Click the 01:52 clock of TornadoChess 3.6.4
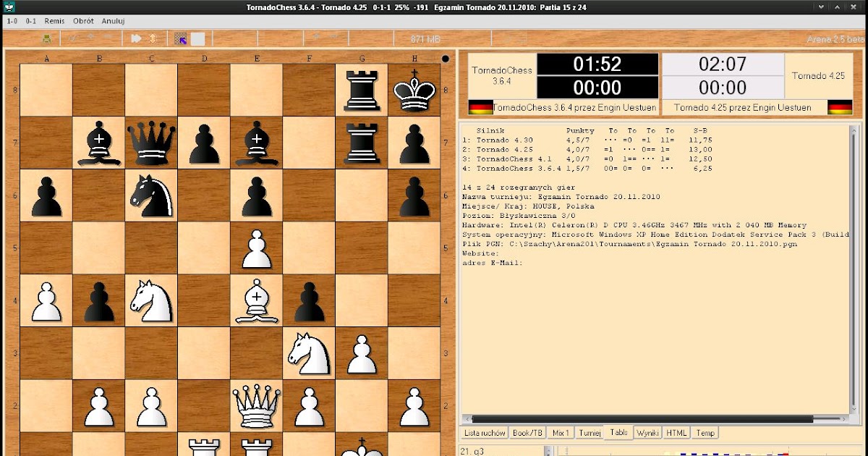Image resolution: width=868 pixels, height=456 pixels. point(597,64)
